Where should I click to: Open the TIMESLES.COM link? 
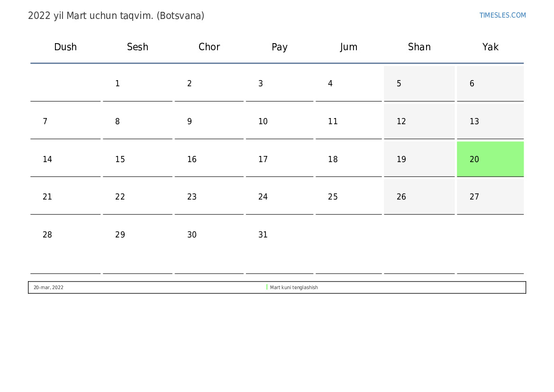tap(502, 15)
